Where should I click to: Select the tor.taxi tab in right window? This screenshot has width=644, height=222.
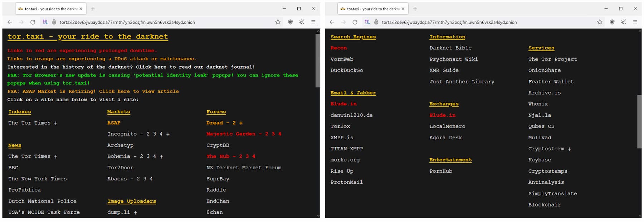pos(372,9)
